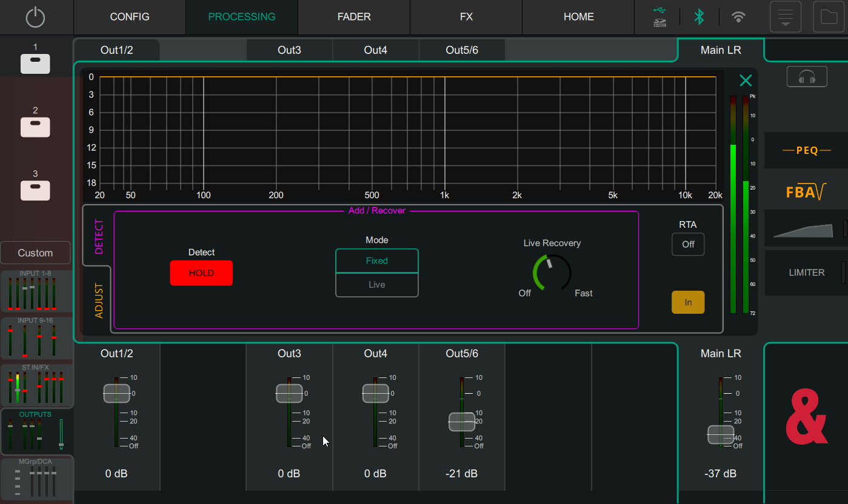Select the FBA feedback assistant icon

click(806, 192)
